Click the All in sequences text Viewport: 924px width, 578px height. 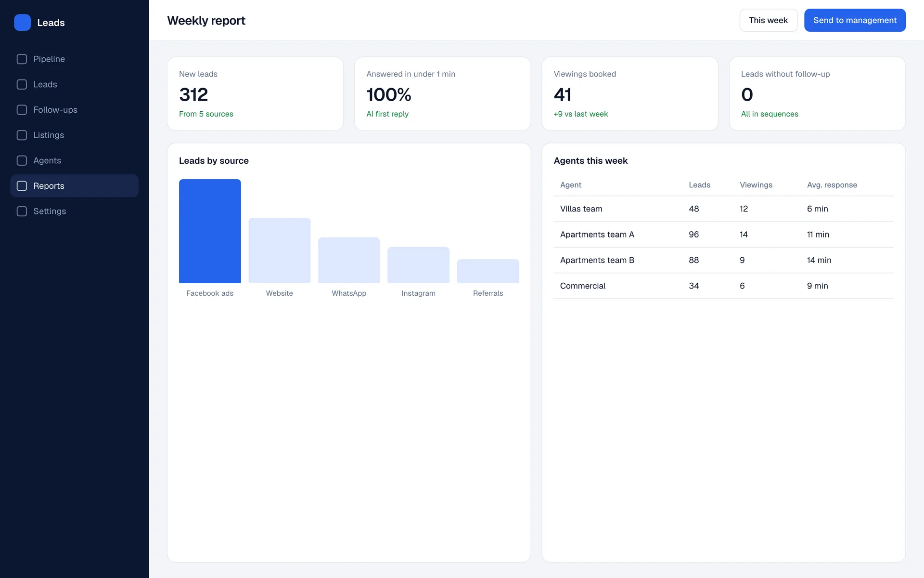[x=770, y=114]
